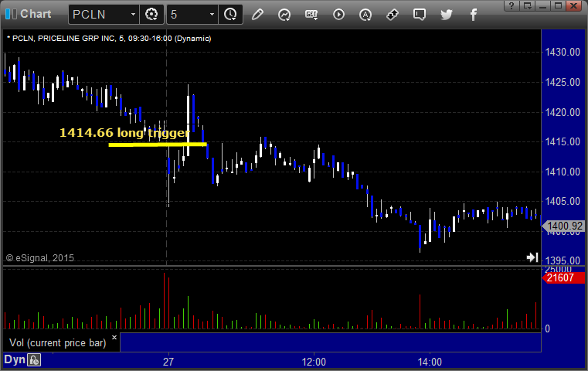This screenshot has height=371, width=588.
Task: Click the Vol (current price bar) label
Action: [x=58, y=343]
